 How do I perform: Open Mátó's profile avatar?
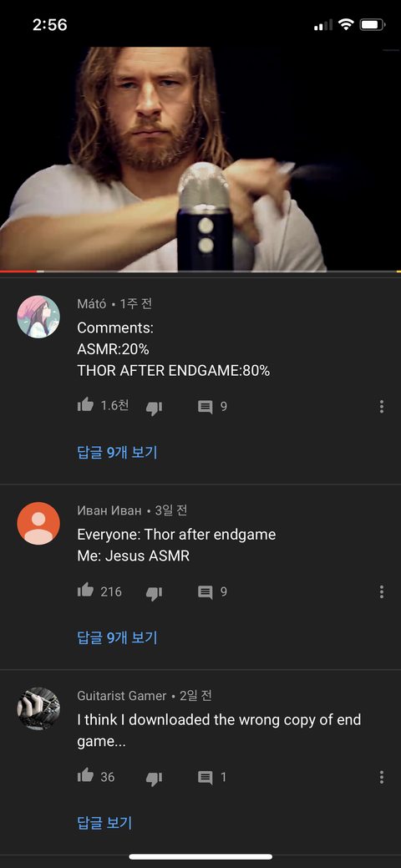[38, 317]
